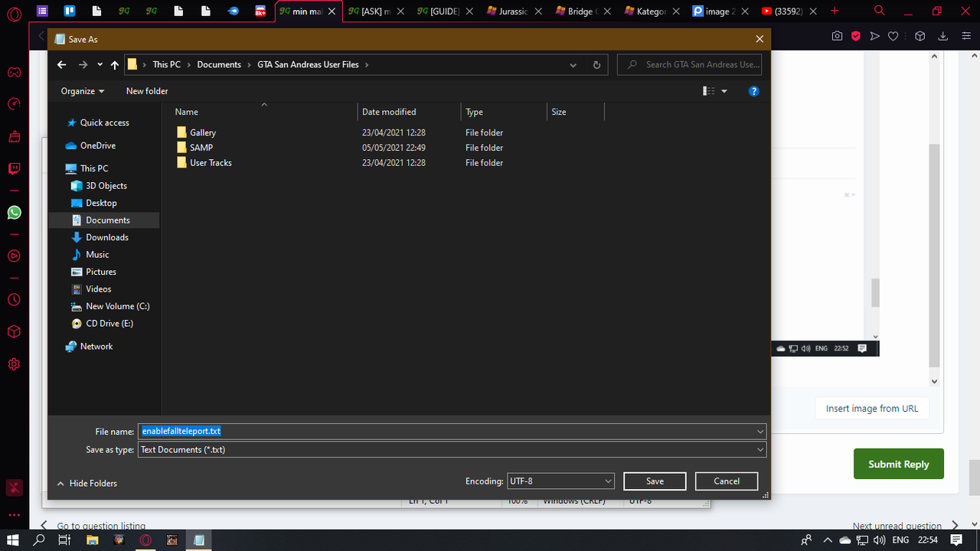Switch to the [ASK] browser tab
The width and height of the screenshot is (980, 551).
pos(377,11)
